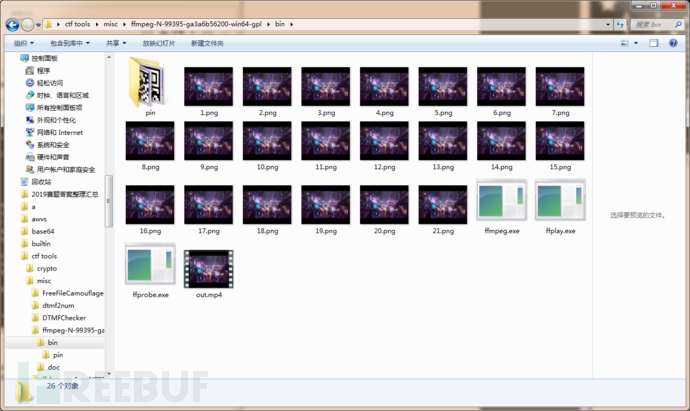Select the 19.png image file
Image resolution: width=690 pixels, height=411 pixels.
(326, 204)
